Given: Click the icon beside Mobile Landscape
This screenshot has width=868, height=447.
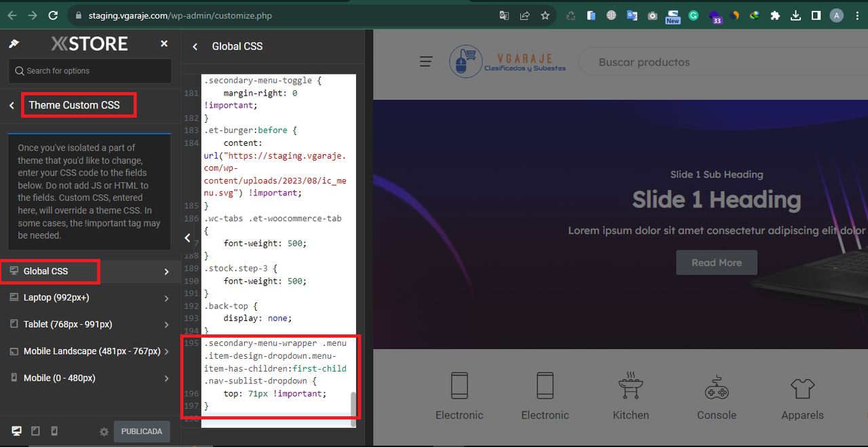Looking at the screenshot, I should point(14,351).
